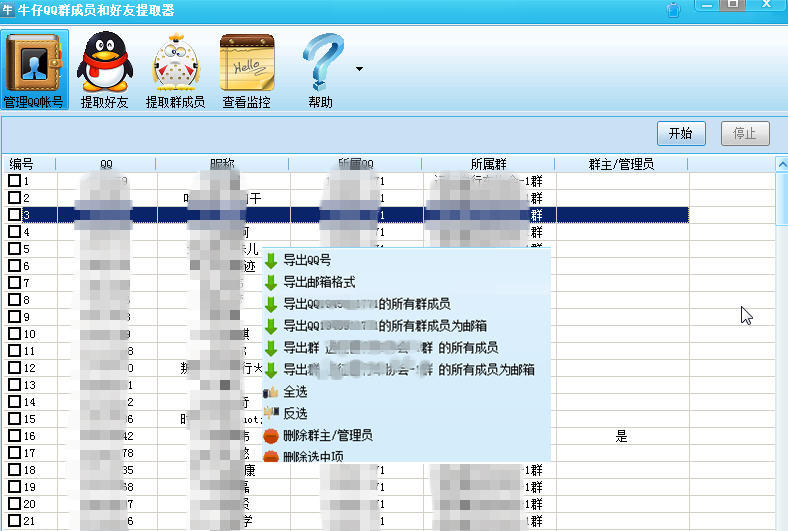Screen dimensions: 788x531
Task: Expand the toolbar dropdown arrow beside 帮助
Action: pos(359,69)
